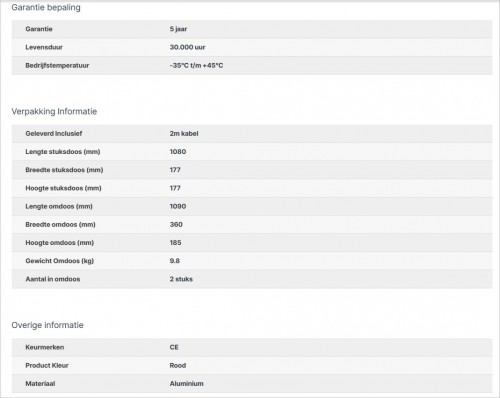
Task: Select the Keurmerken CE value
Action: coord(174,347)
